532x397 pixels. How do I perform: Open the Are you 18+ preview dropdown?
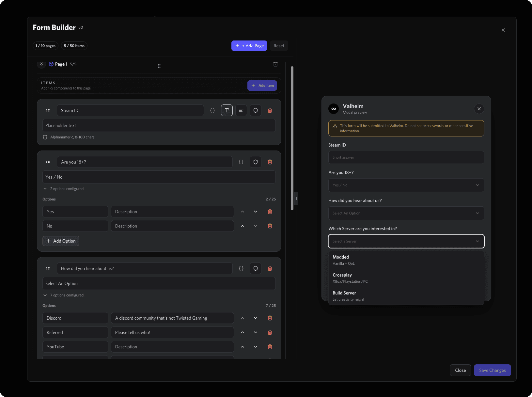tap(406, 185)
